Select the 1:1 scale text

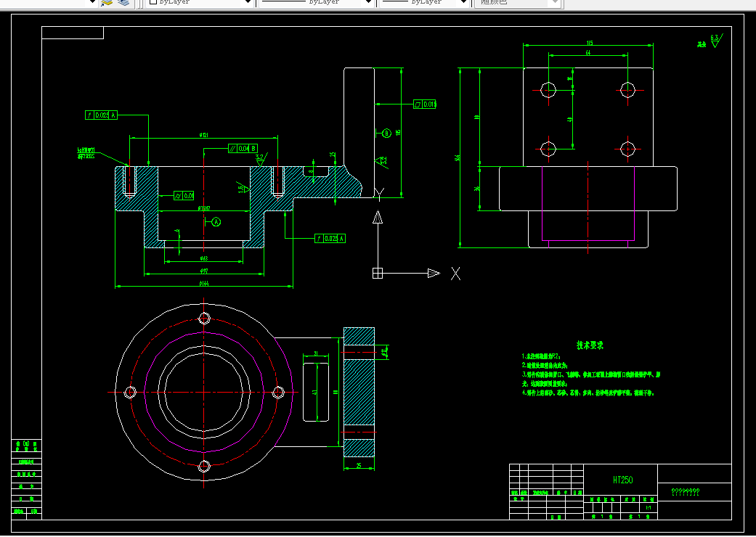click(649, 508)
